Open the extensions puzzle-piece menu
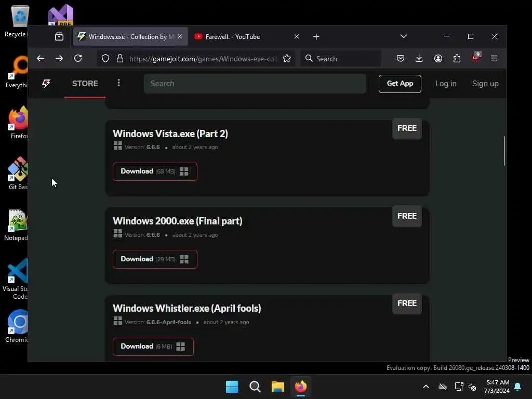This screenshot has width=532, height=399. pyautogui.click(x=457, y=58)
